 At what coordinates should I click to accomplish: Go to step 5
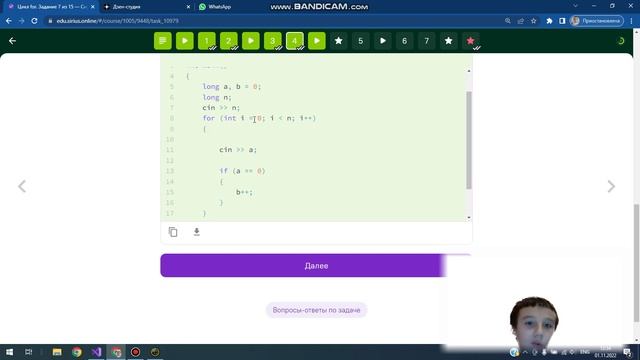(360, 41)
